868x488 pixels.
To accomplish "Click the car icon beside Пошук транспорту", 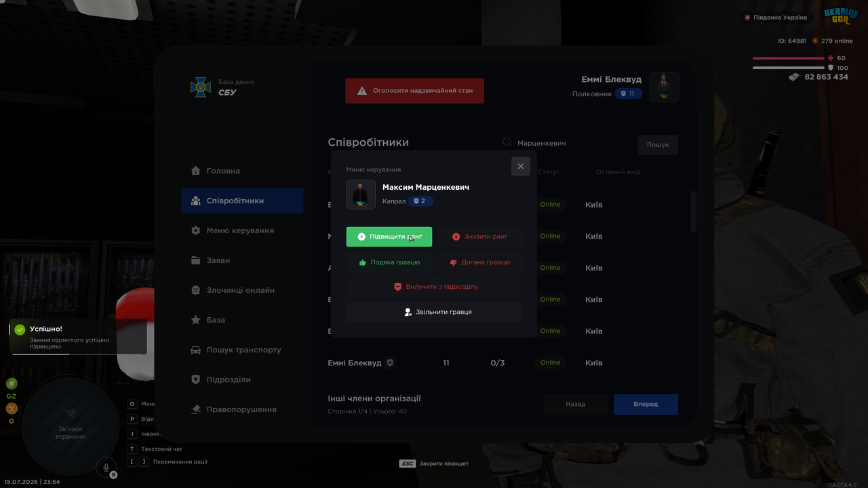I will 195,350.
